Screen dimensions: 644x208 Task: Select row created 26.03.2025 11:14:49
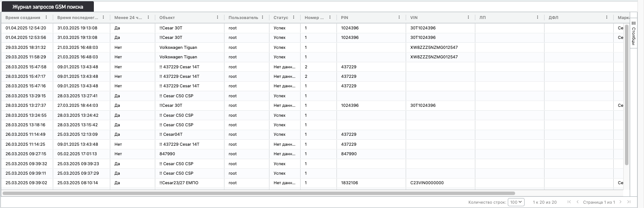312,134
